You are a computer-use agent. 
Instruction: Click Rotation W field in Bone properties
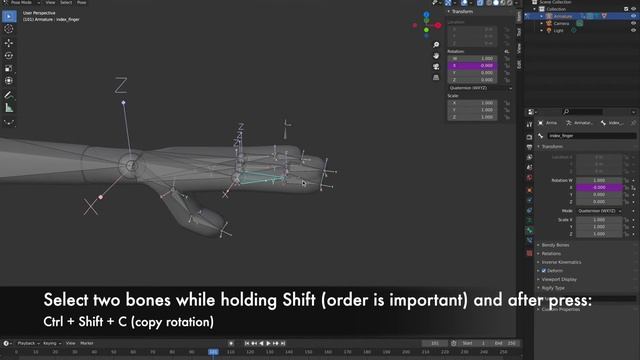click(599, 180)
